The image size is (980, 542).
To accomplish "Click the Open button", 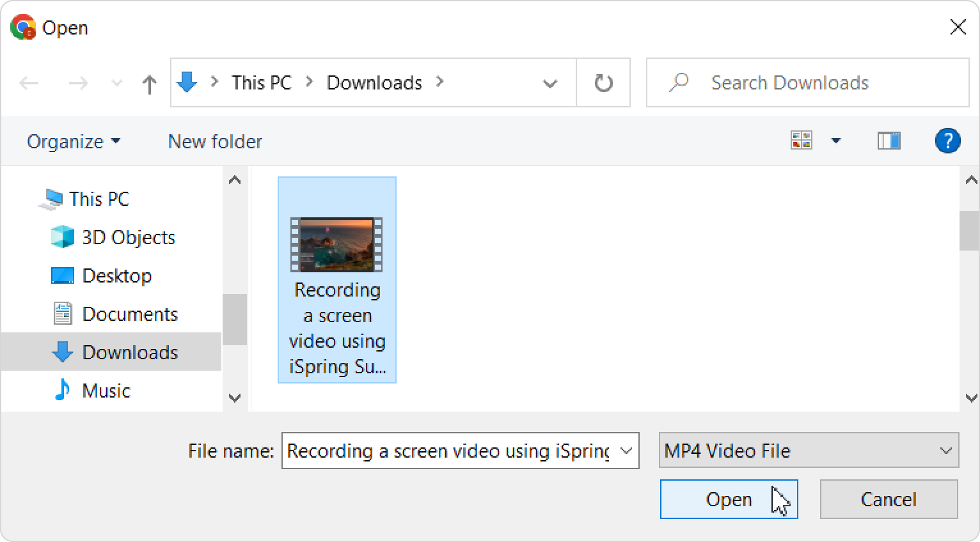I will (x=729, y=499).
